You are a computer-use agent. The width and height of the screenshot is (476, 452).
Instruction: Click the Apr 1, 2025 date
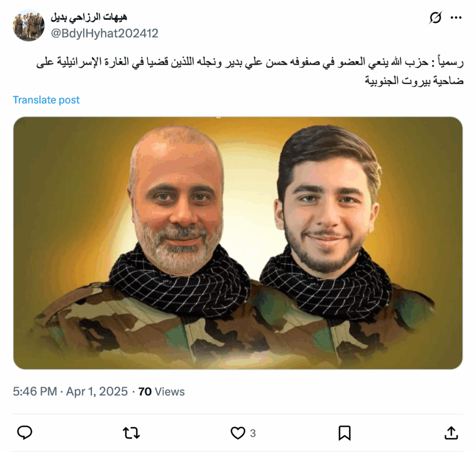(97, 392)
